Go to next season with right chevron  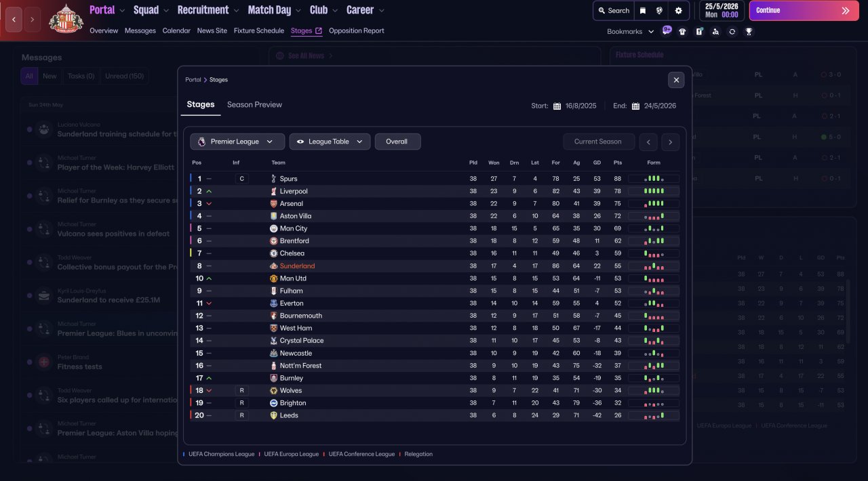pos(671,142)
